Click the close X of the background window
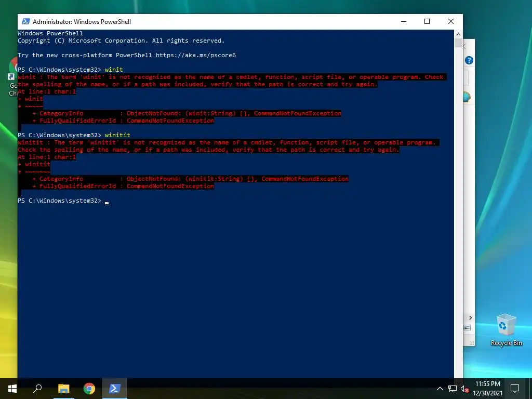 click(464, 46)
